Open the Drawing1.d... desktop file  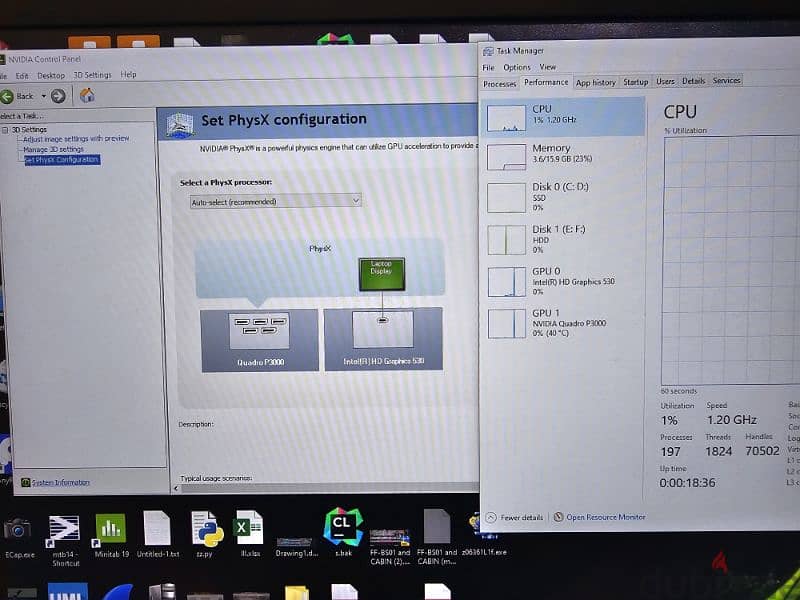(296, 546)
